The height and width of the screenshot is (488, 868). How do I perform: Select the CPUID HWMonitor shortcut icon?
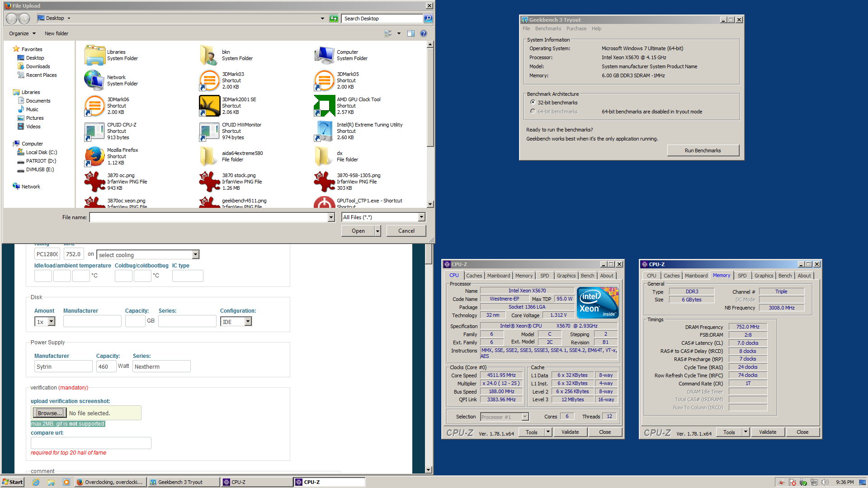209,131
